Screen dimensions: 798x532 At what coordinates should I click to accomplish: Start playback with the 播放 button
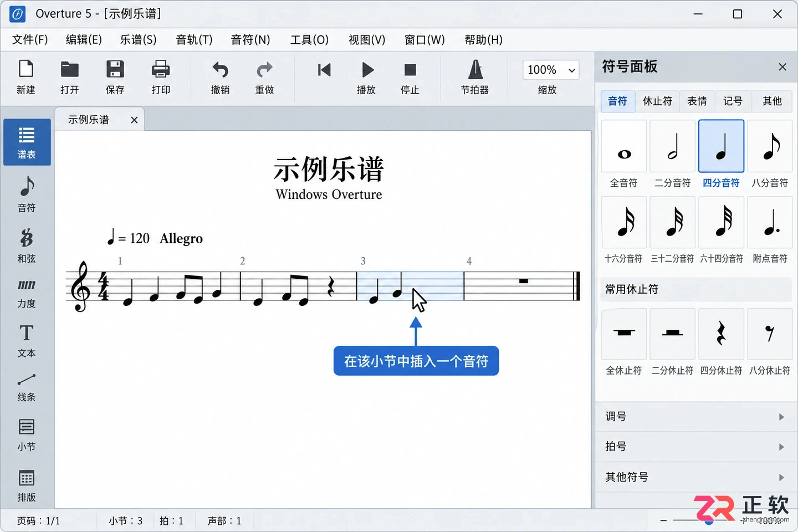pyautogui.click(x=366, y=78)
